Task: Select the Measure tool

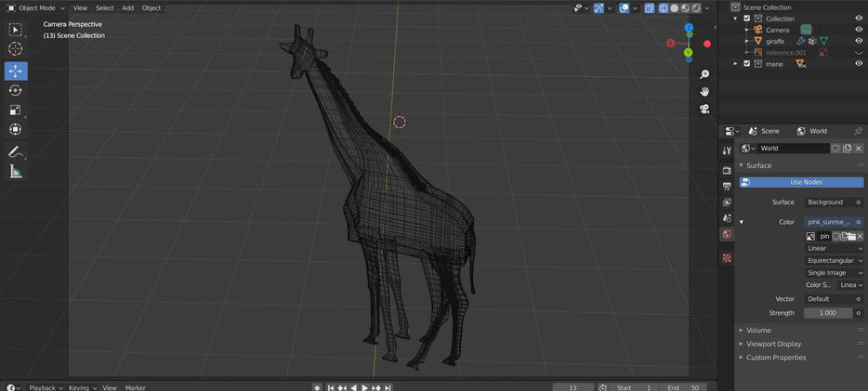Action: click(16, 172)
